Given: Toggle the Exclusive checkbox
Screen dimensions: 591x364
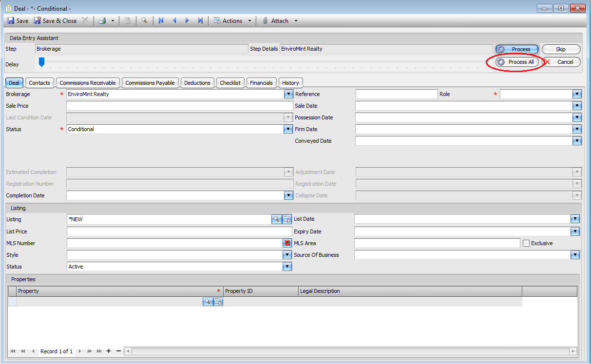Looking at the screenshot, I should click(x=526, y=243).
